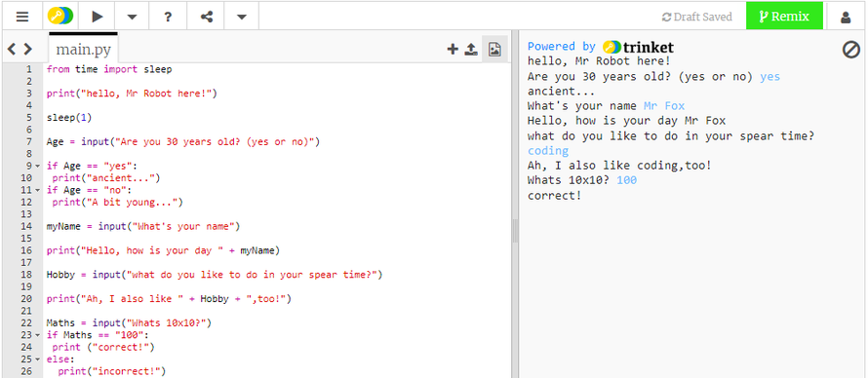Screen dimensions: 868x378
Task: Click the code 'myName = input' line
Action: coord(143,227)
